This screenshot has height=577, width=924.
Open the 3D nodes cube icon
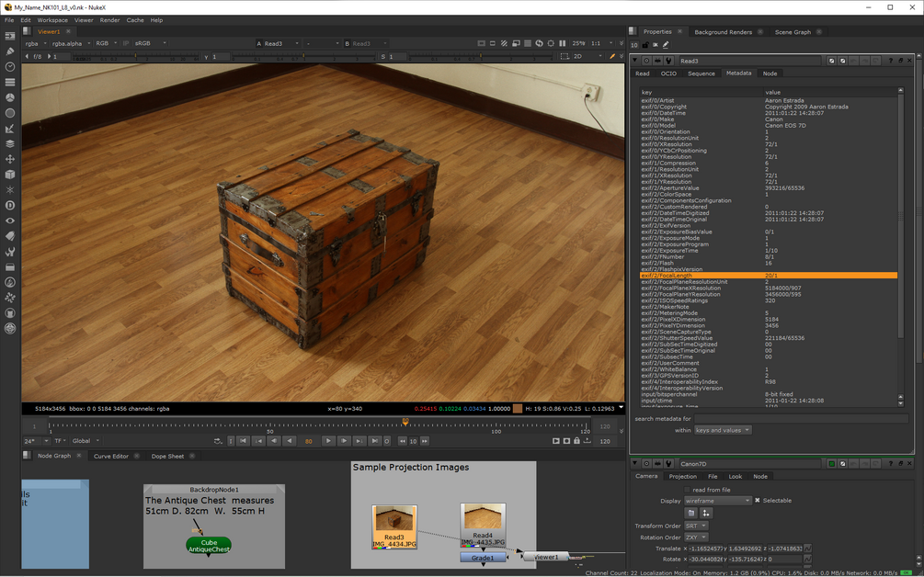coord(10,175)
